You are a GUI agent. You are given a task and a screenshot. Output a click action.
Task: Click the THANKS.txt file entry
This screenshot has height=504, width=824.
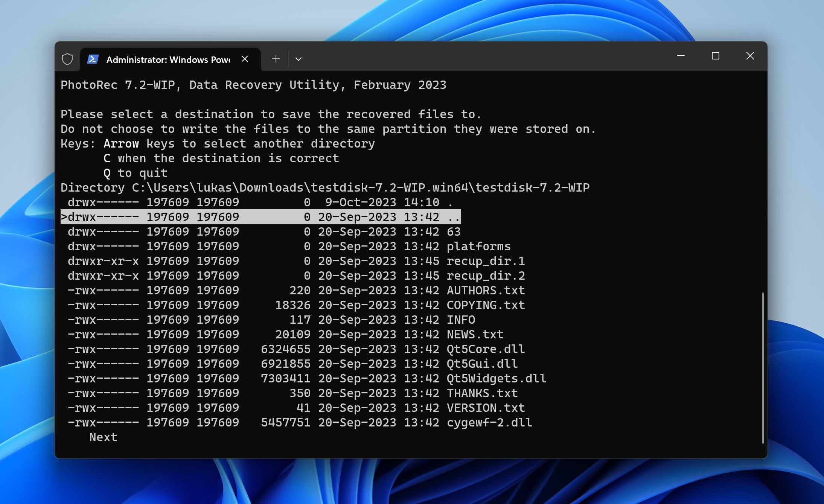click(293, 393)
